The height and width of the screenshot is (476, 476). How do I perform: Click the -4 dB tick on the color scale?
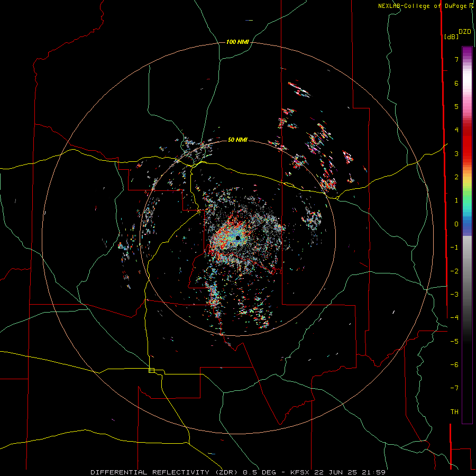click(x=454, y=318)
